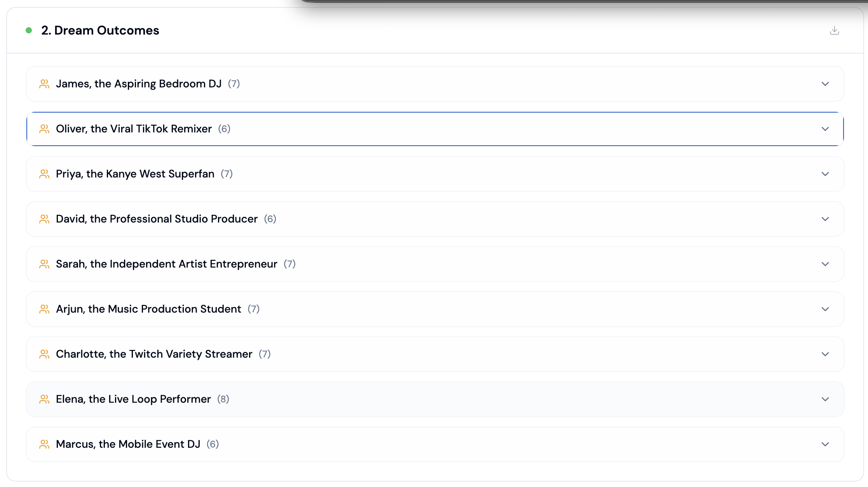Click the (8) count after Elena's title

tap(223, 399)
